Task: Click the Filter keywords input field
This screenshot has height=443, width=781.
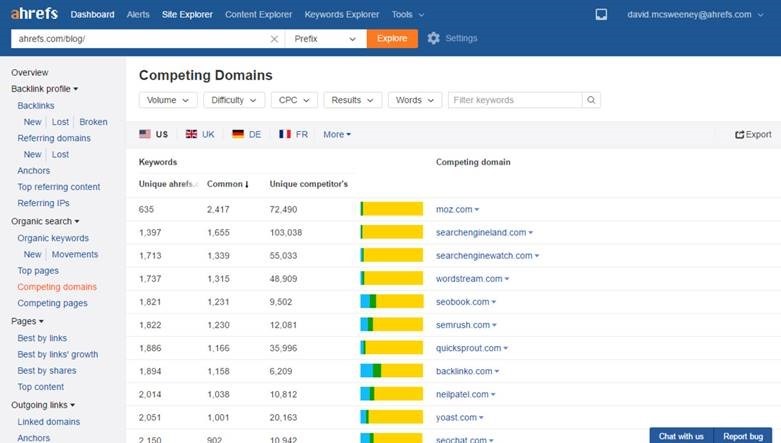Action: (514, 100)
